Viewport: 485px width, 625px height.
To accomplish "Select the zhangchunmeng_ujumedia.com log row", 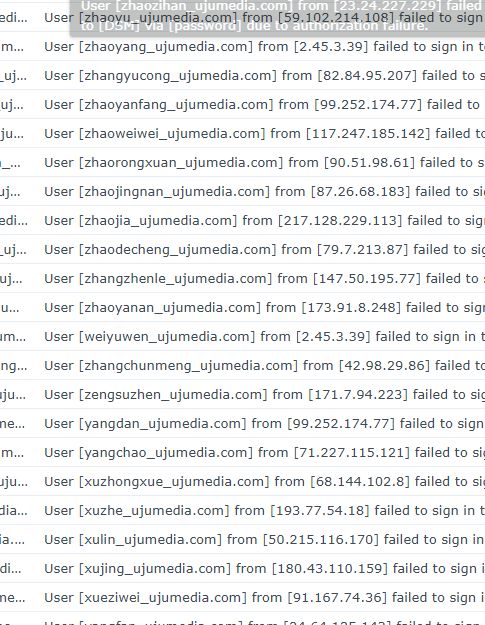I will [242, 366].
